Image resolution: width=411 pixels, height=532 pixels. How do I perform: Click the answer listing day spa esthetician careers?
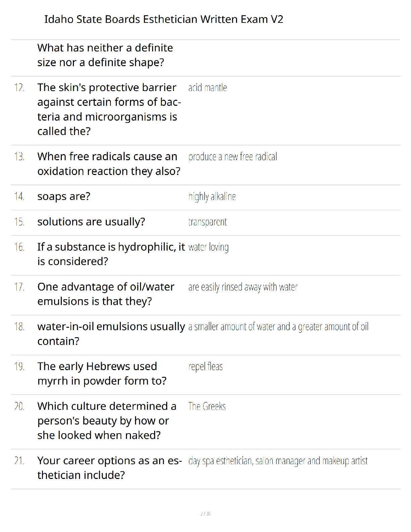[278, 461]
